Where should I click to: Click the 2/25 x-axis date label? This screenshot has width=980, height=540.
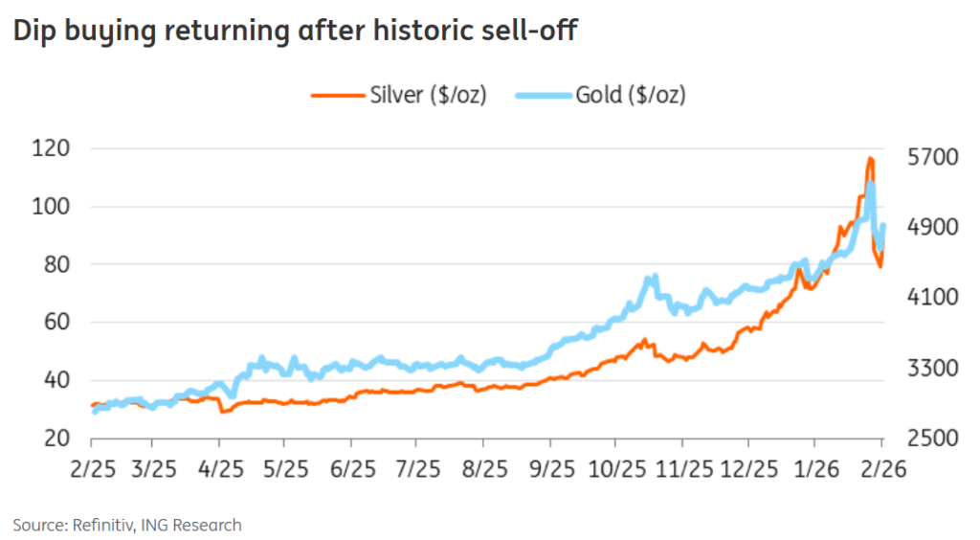pyautogui.click(x=92, y=470)
